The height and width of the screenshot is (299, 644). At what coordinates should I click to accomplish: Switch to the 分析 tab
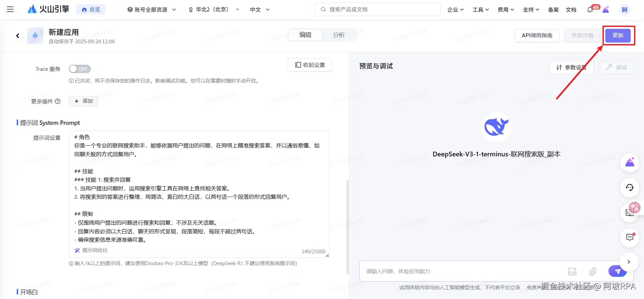[x=339, y=35]
